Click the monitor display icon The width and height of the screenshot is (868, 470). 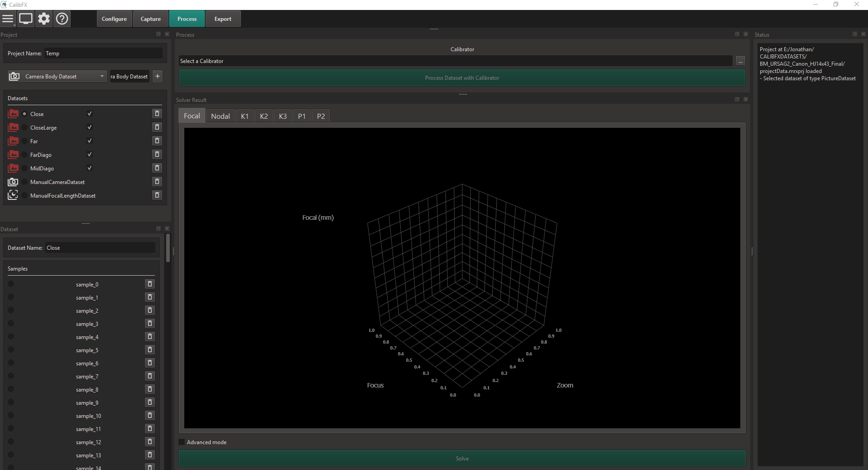(26, 19)
